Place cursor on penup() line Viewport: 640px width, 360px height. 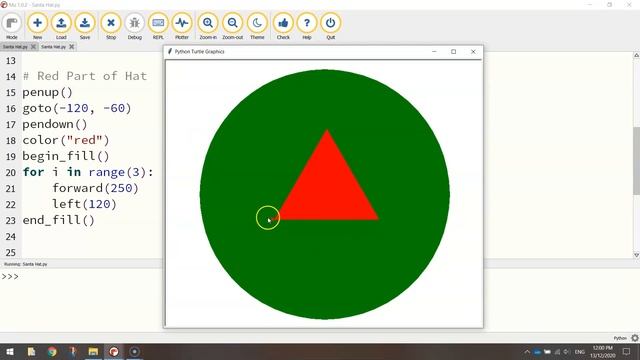(47, 92)
